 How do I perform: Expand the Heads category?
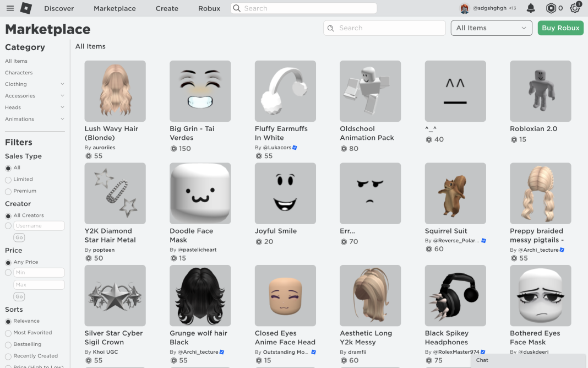pos(62,107)
